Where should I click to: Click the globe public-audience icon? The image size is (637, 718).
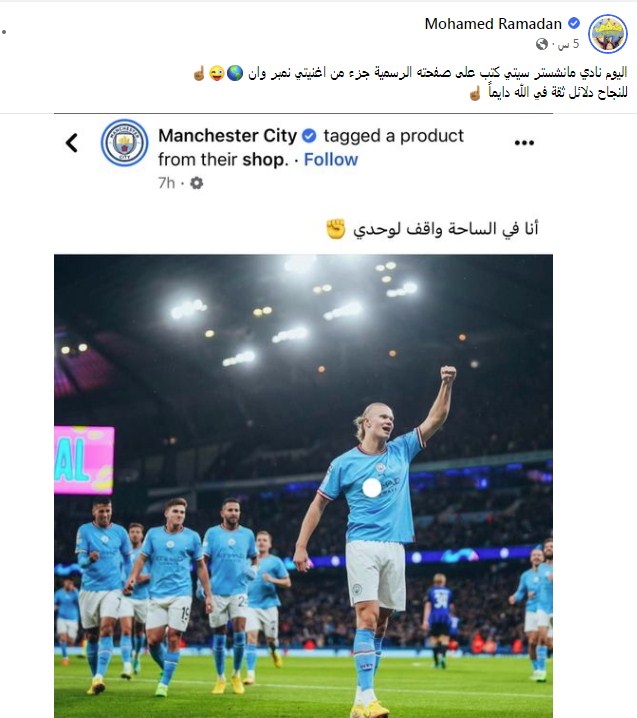tap(542, 44)
